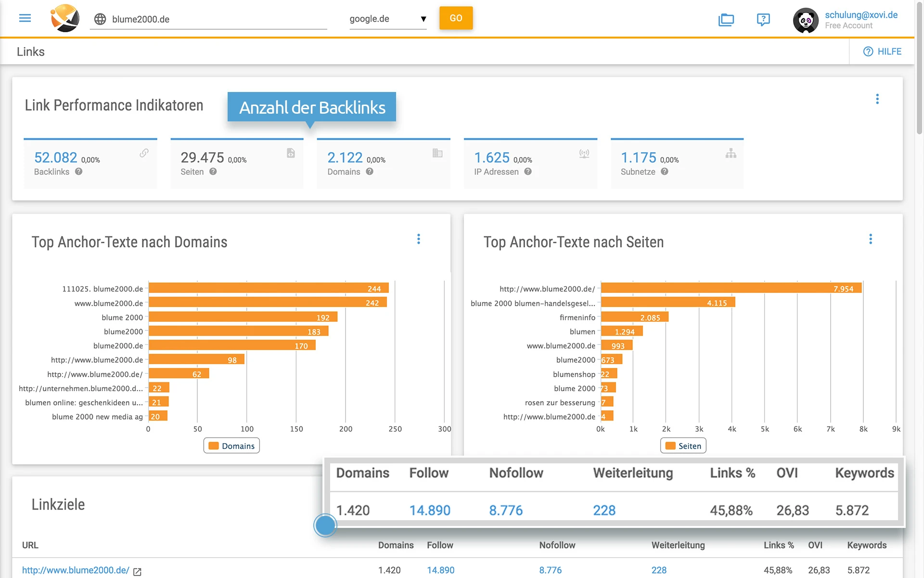The height and width of the screenshot is (578, 924).
Task: Click help icon next to Backlinks
Action: coord(78,171)
